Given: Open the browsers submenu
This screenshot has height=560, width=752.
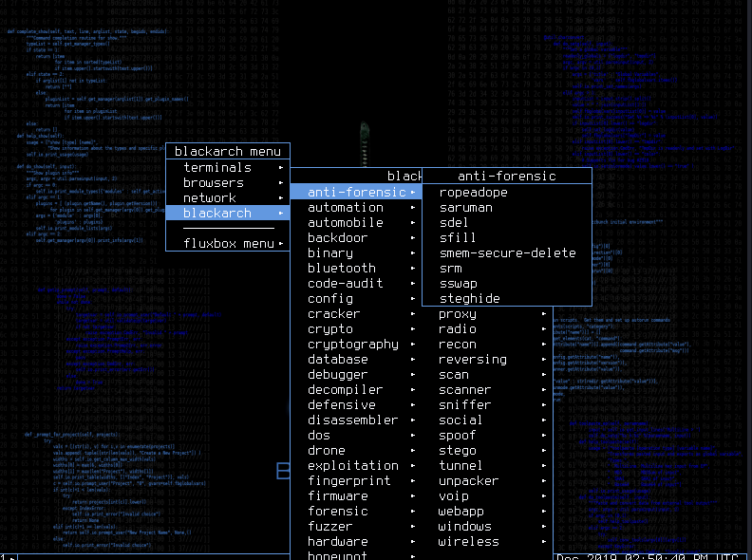Looking at the screenshot, I should (228, 182).
